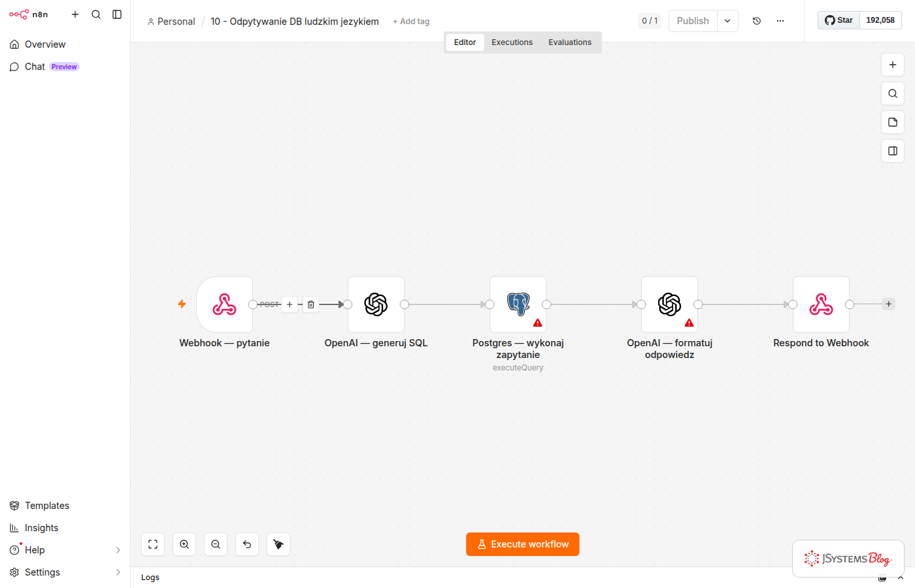Viewport: 915px width, 588px height.
Task: Delete the connection using the trash icon
Action: [x=311, y=304]
